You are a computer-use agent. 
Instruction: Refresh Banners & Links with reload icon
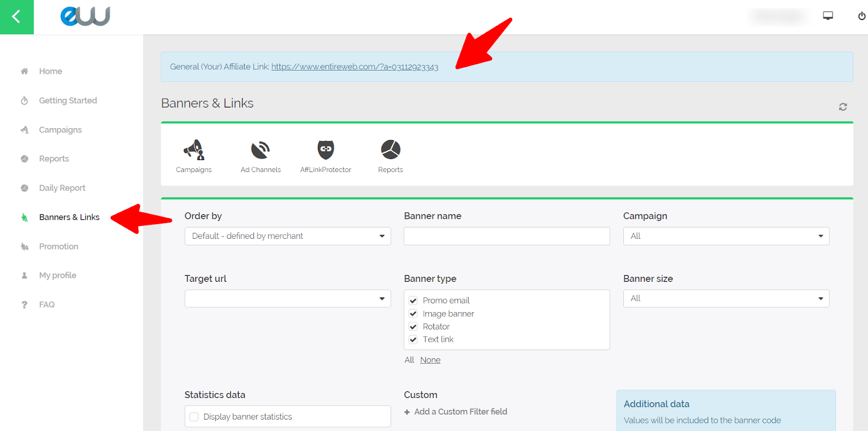coord(843,107)
